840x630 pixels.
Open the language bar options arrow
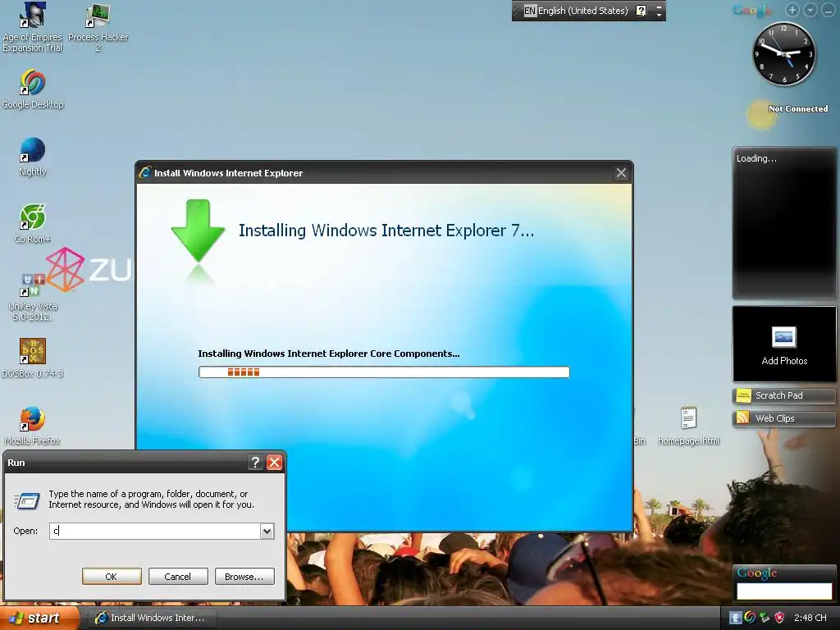pos(660,16)
